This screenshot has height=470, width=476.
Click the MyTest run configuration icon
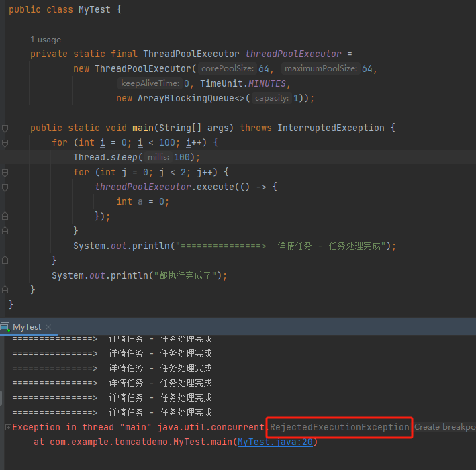[5, 327]
